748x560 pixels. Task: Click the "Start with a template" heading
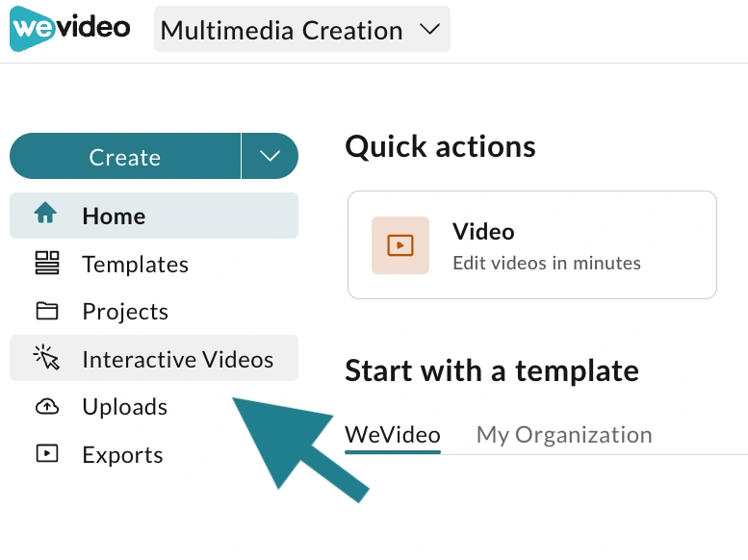coord(492,370)
